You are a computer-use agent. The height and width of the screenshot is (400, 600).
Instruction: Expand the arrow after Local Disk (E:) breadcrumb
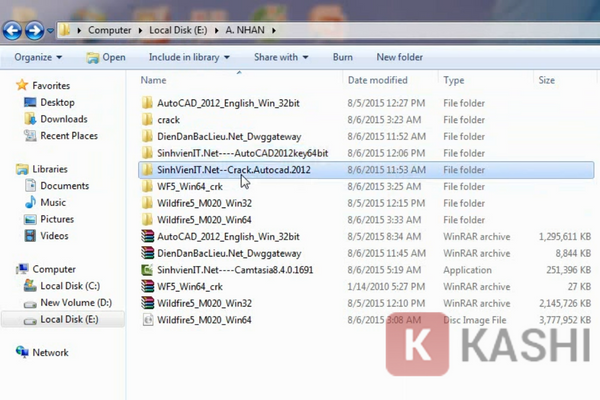click(217, 30)
